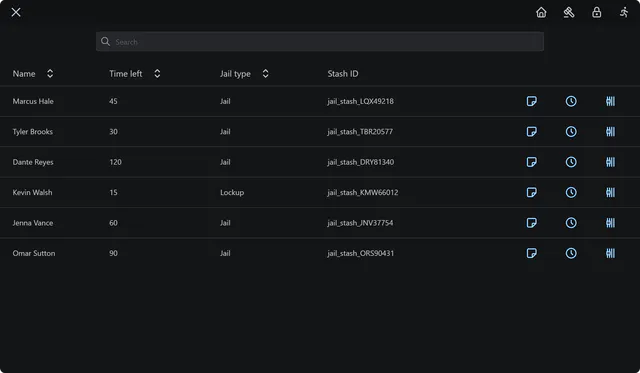Select the name Kevin Walsh
640x373 pixels.
point(32,192)
